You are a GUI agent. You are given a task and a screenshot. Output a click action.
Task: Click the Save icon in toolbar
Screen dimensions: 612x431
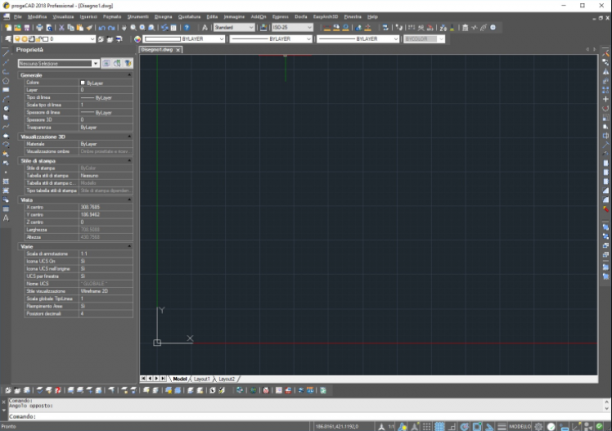click(27, 28)
